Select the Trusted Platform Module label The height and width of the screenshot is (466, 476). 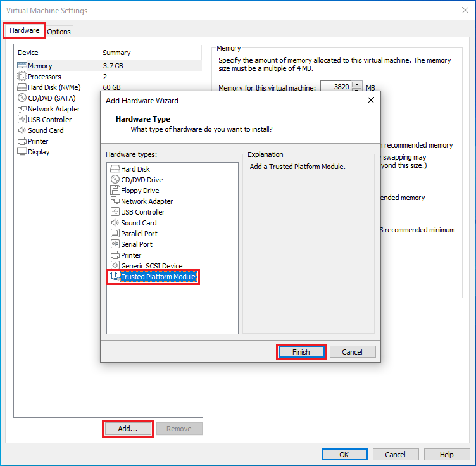click(x=158, y=277)
